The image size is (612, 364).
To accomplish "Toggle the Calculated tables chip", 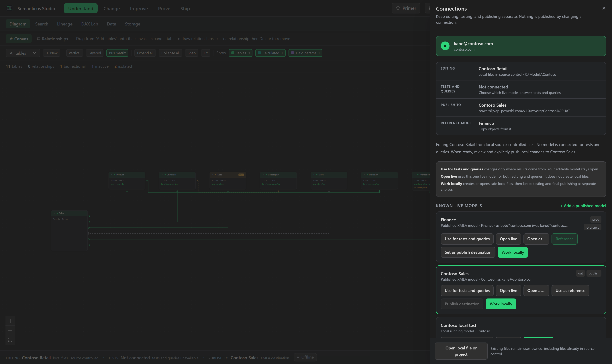I will click(x=270, y=53).
